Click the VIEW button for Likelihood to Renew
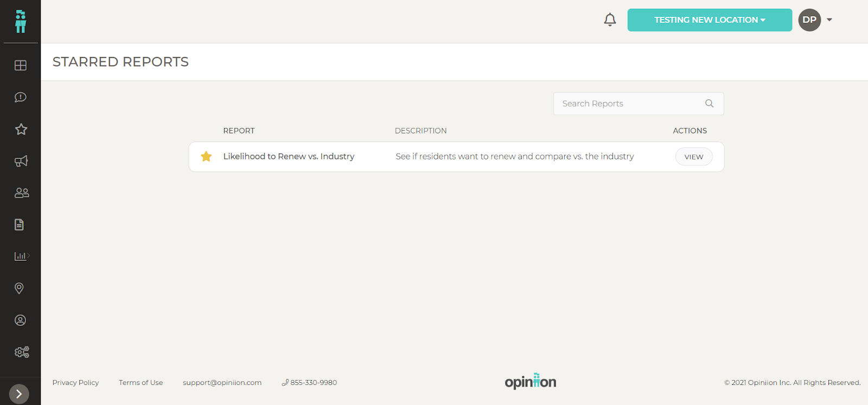868x405 pixels. click(x=694, y=157)
